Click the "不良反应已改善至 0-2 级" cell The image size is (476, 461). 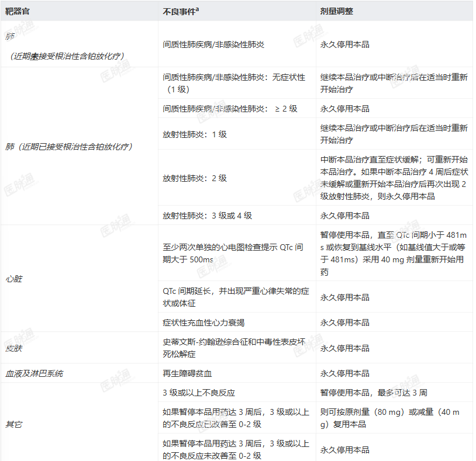[236, 418]
